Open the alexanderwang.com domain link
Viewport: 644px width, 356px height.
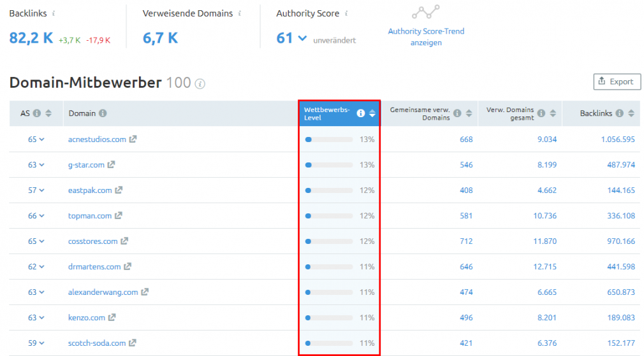[103, 292]
